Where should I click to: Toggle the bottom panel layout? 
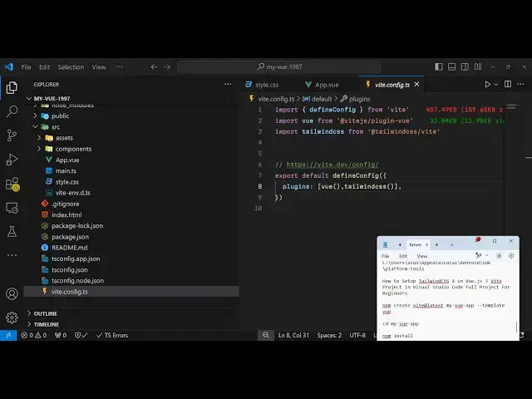point(451,66)
